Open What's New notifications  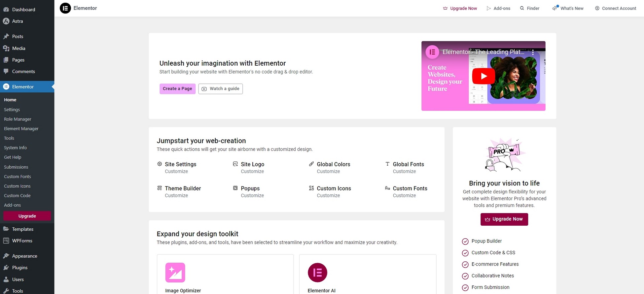pos(568,8)
